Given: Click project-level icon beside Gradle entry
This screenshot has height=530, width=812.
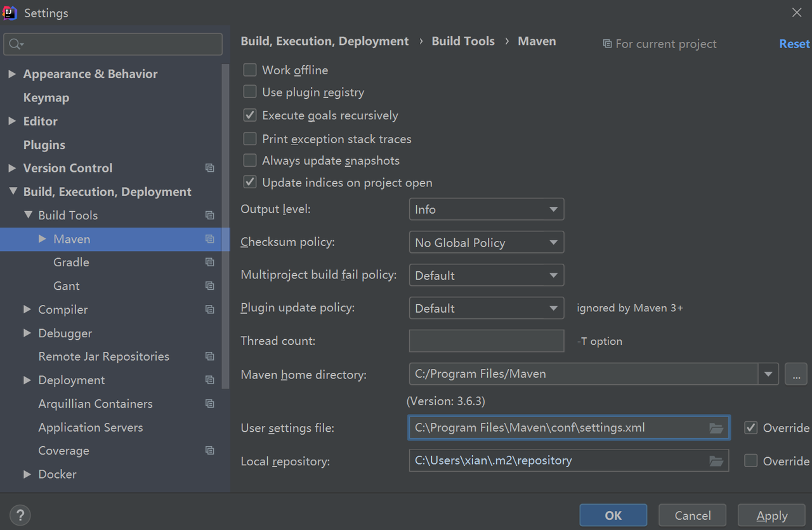Looking at the screenshot, I should coord(209,262).
